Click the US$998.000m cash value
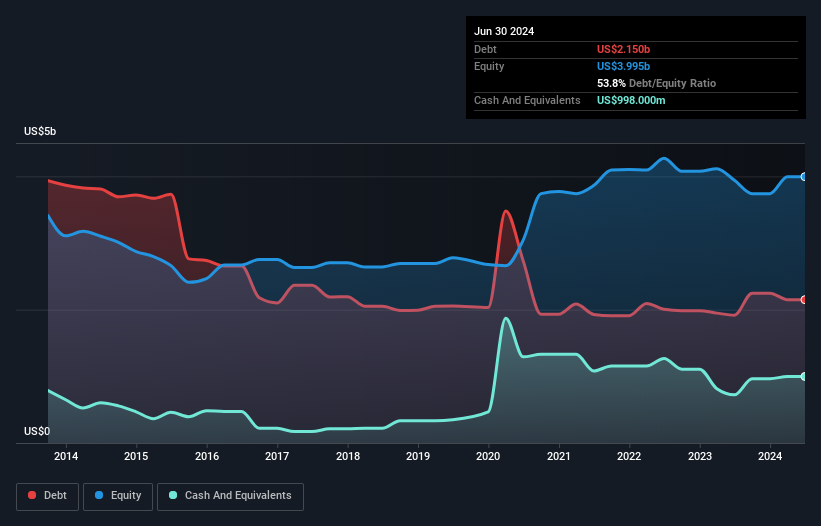Viewport: 821px width, 526px height. (631, 100)
